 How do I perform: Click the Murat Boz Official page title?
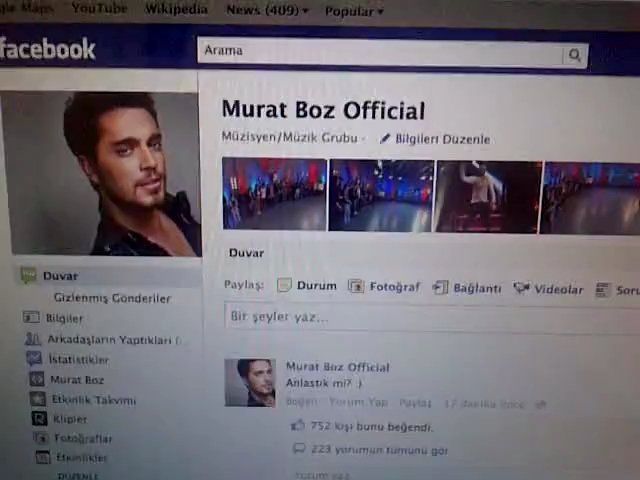point(323,110)
